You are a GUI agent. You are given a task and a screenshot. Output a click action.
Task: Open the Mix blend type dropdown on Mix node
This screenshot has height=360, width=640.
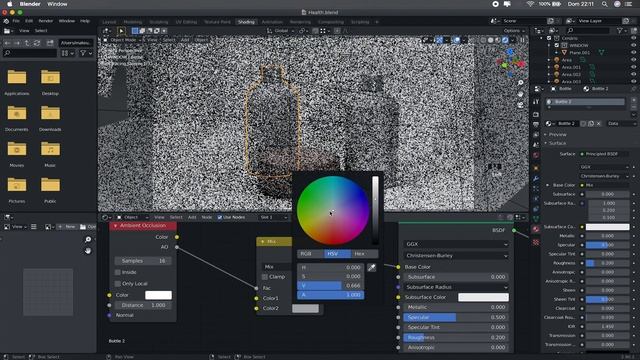click(x=276, y=267)
